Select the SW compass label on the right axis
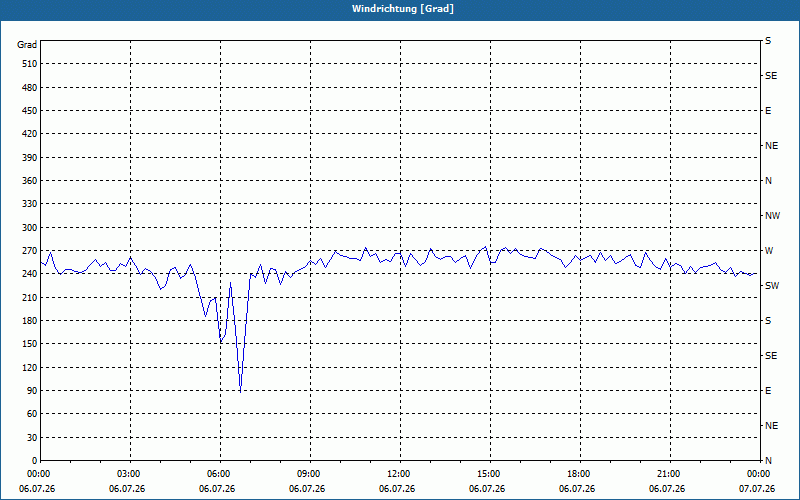Screen dimensions: 800x500 click(x=772, y=286)
